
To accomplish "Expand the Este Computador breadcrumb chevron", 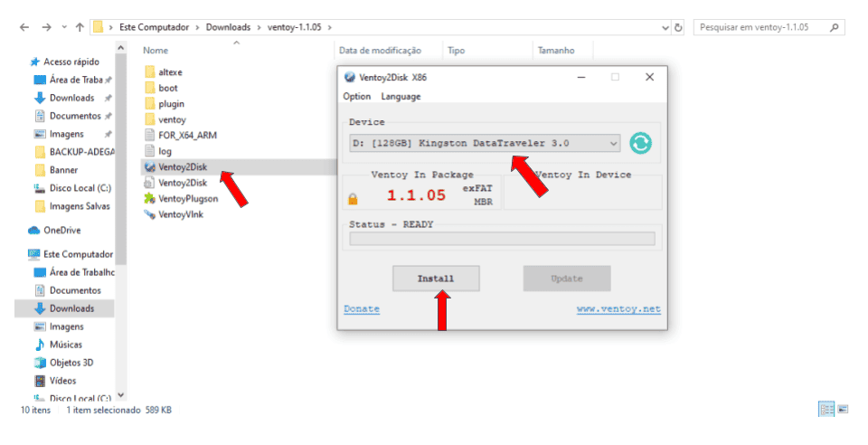I will pyautogui.click(x=198, y=27).
